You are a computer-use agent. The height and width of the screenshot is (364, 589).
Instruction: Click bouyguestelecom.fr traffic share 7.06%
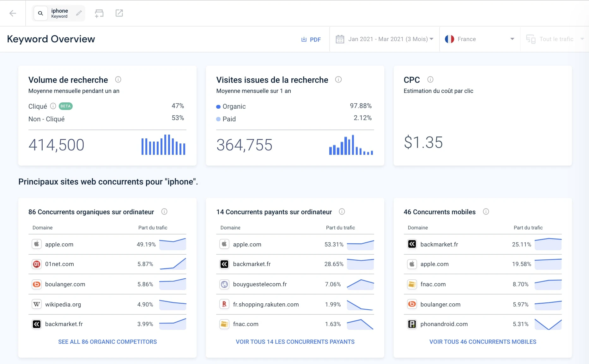[333, 284]
